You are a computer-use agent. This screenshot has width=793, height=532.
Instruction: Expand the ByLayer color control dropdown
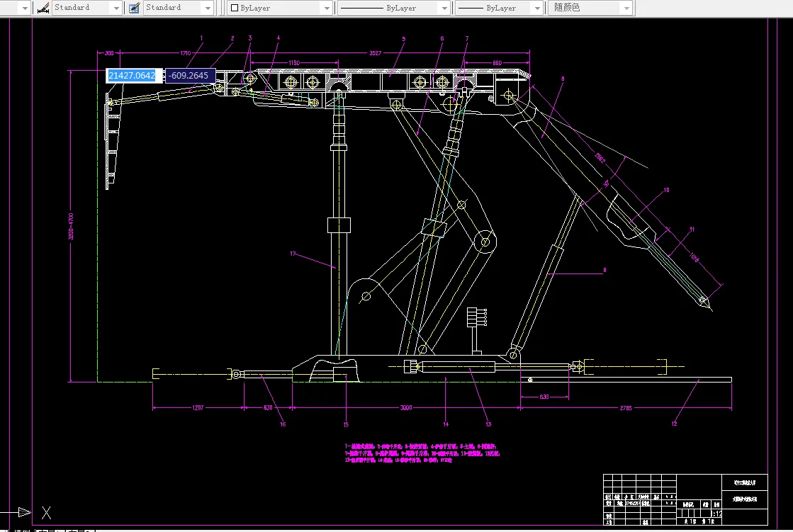click(279, 8)
